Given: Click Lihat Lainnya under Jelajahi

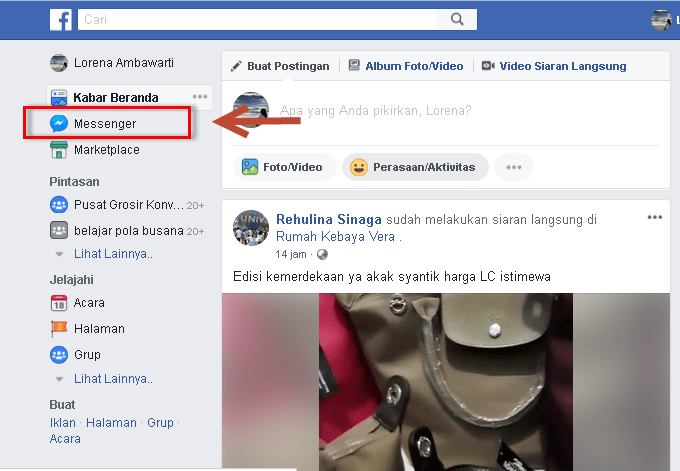Looking at the screenshot, I should [x=113, y=379].
